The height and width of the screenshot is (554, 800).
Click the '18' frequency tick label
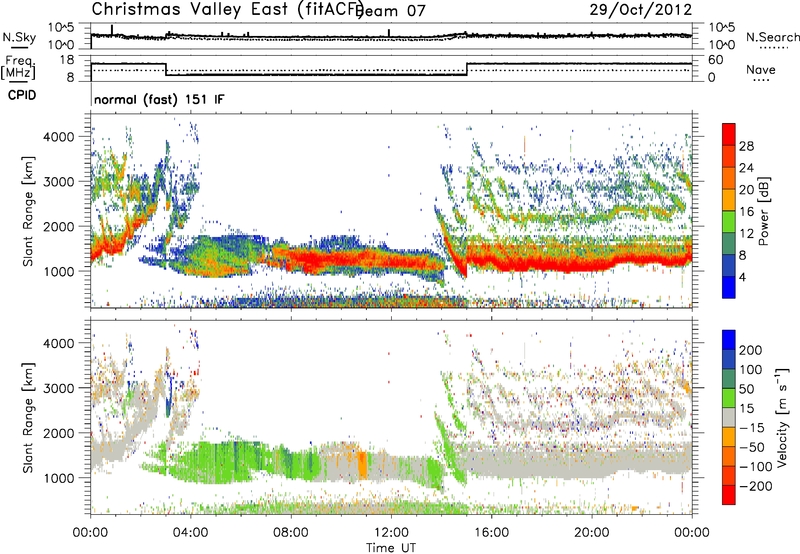tap(67, 60)
